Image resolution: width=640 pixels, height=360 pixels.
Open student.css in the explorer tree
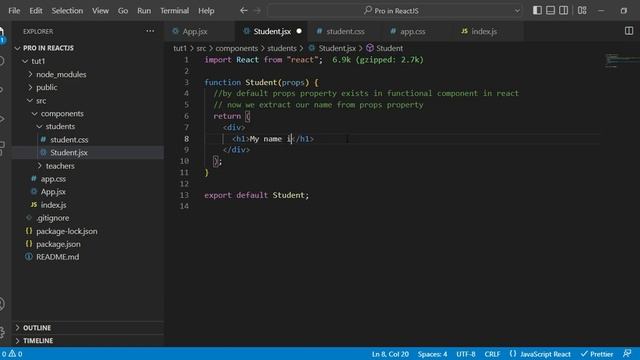88,140
